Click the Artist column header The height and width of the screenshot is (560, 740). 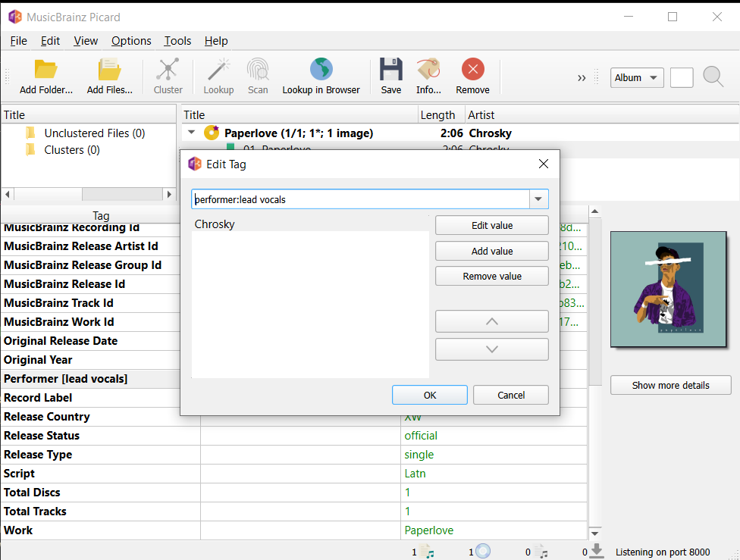tap(602, 114)
